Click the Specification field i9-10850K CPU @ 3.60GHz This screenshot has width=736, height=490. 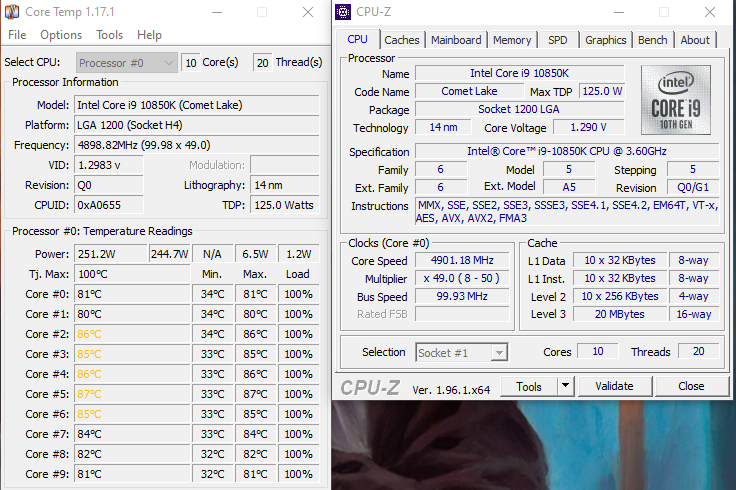(567, 151)
